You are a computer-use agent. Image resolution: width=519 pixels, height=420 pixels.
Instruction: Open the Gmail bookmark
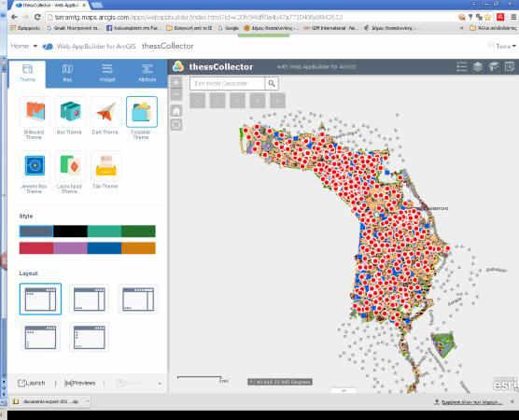coord(73,28)
